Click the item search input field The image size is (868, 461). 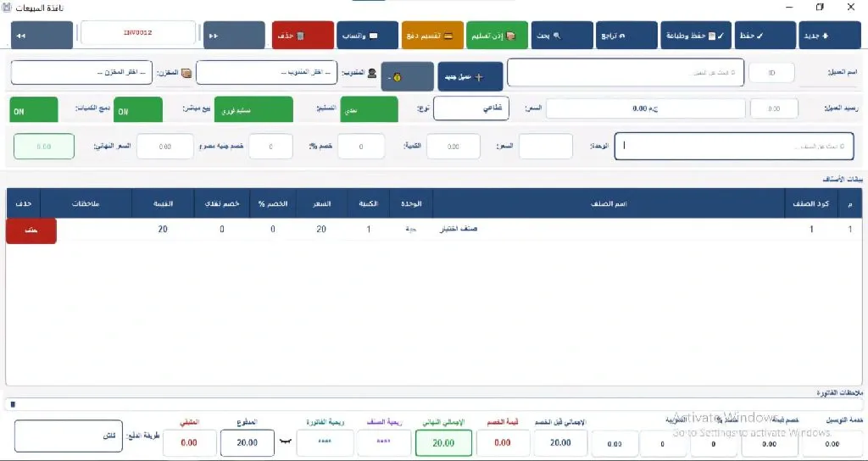coord(734,146)
